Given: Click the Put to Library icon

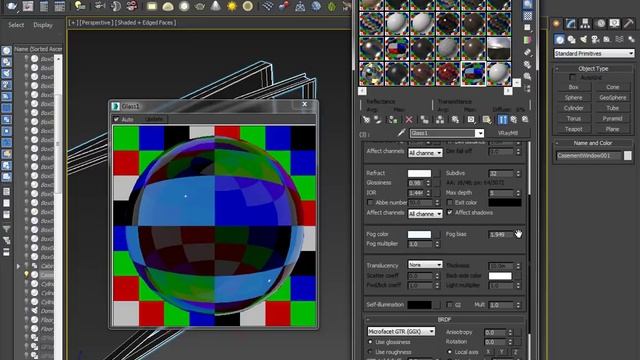Looking at the screenshot, I should pyautogui.click(x=455, y=120).
